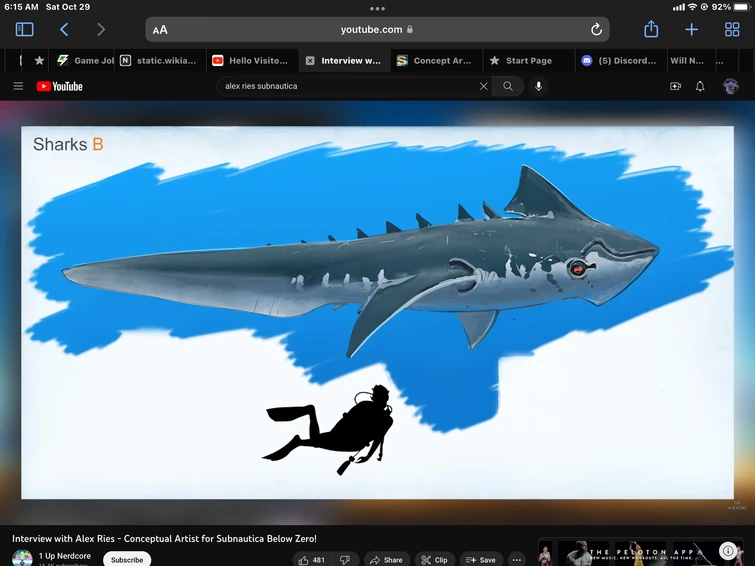The width and height of the screenshot is (755, 566).
Task: Start voice search with microphone
Action: tap(538, 86)
